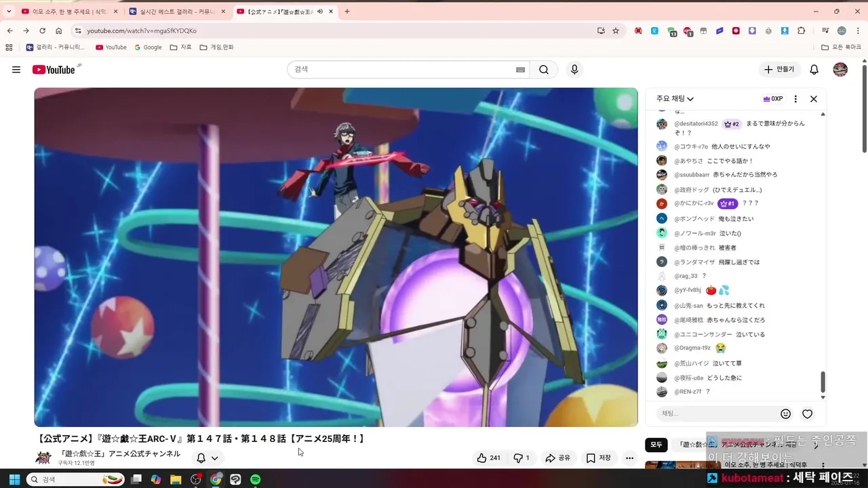Like the video with thumbs-up
Screen dimensions: 868x488
pyautogui.click(x=488, y=458)
